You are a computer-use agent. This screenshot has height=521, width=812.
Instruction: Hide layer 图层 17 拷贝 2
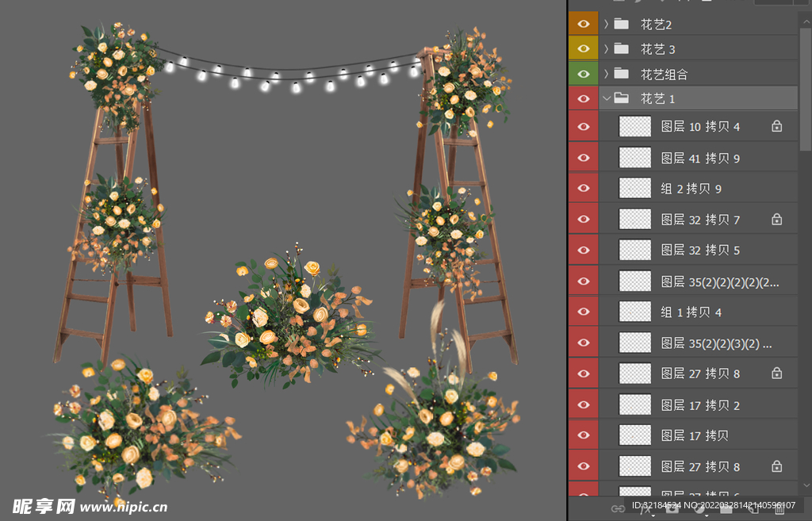tap(583, 404)
